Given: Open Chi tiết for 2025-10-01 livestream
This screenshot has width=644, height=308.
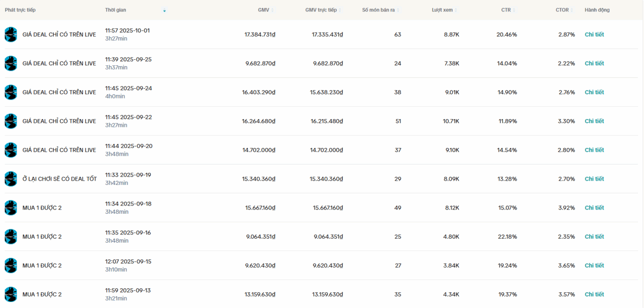Looking at the screenshot, I should 594,34.
